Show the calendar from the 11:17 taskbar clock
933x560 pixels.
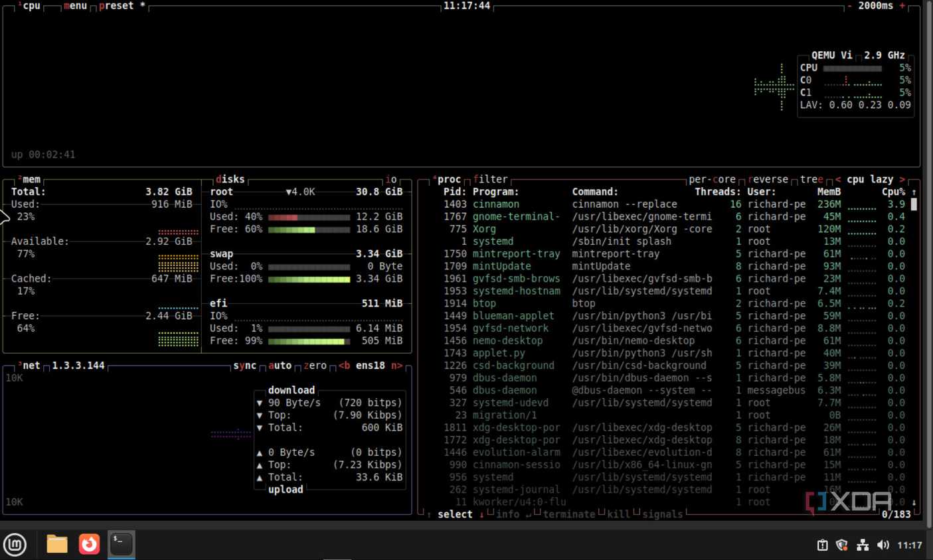point(909,545)
